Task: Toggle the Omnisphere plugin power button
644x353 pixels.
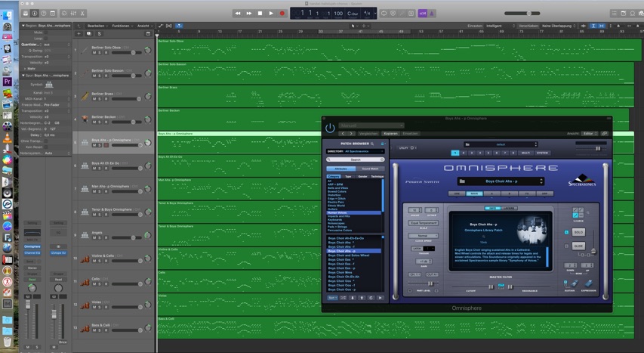Action: pyautogui.click(x=330, y=128)
